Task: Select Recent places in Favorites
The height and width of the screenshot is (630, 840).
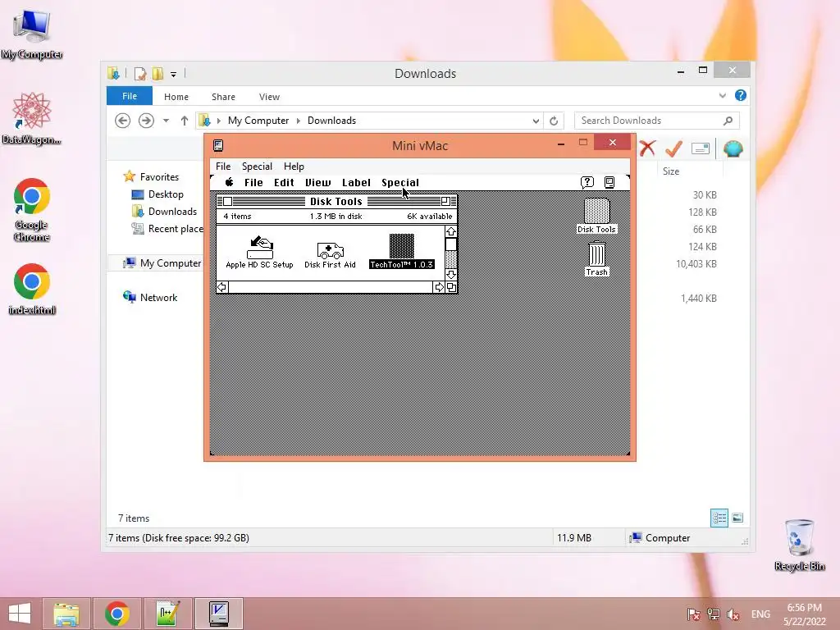Action: tap(167, 229)
